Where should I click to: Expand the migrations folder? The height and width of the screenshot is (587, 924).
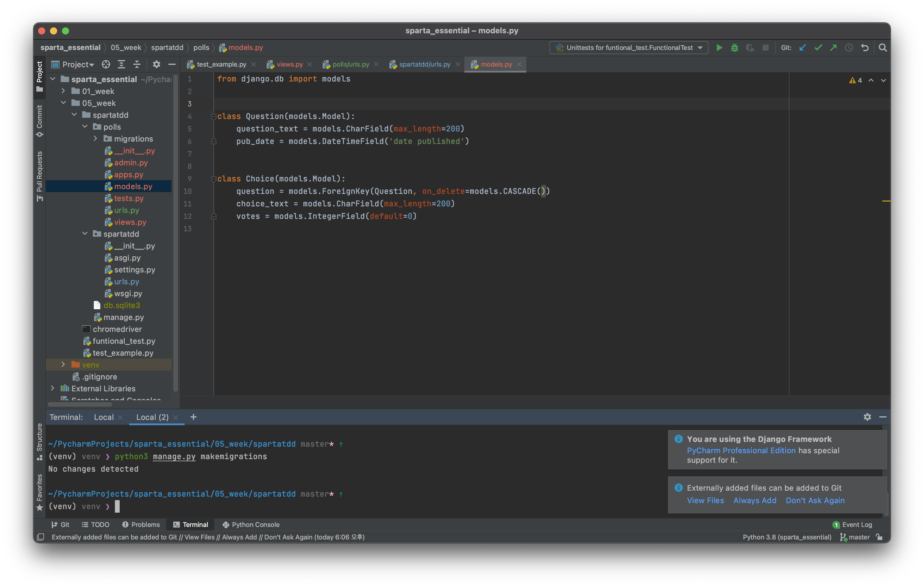96,139
